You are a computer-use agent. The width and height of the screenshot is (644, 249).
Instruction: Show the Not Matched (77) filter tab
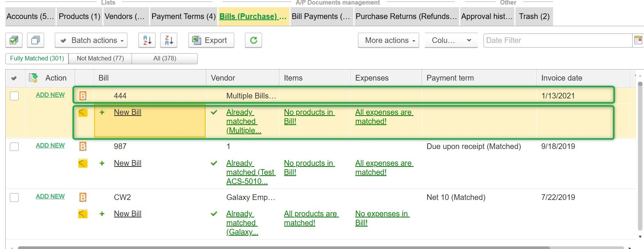pyautogui.click(x=100, y=59)
